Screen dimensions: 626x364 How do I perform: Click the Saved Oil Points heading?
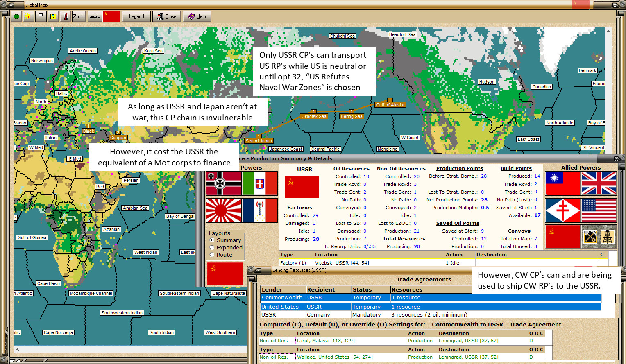(458, 223)
